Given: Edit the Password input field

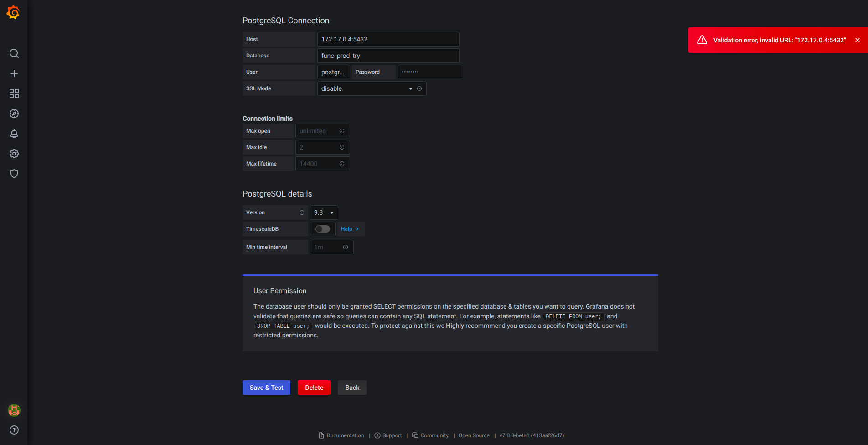Looking at the screenshot, I should click(430, 72).
